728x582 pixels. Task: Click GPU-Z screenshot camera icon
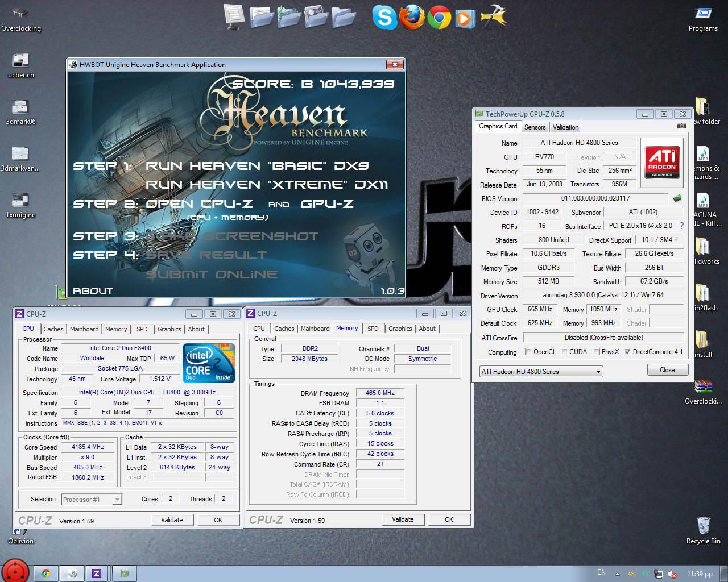click(x=681, y=126)
